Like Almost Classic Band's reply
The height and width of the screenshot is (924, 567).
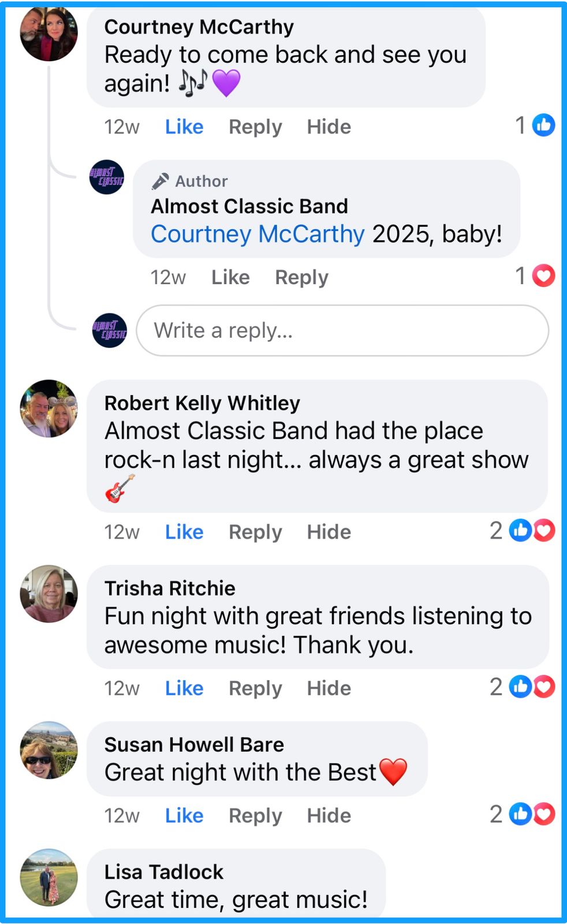click(x=230, y=278)
